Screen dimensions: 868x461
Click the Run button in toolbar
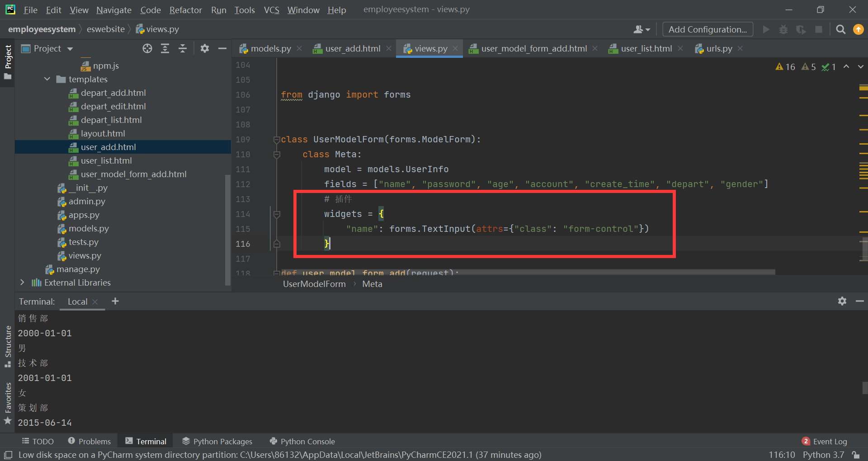point(766,29)
